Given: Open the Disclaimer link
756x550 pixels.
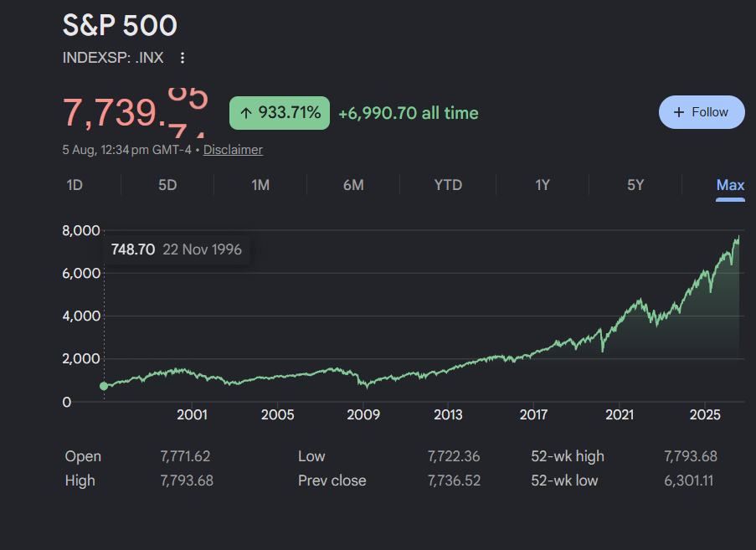Looking at the screenshot, I should click(233, 150).
